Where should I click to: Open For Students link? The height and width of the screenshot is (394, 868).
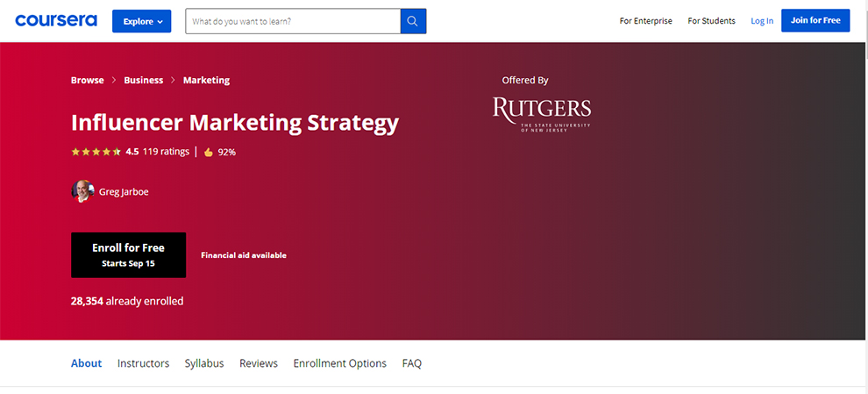click(711, 21)
